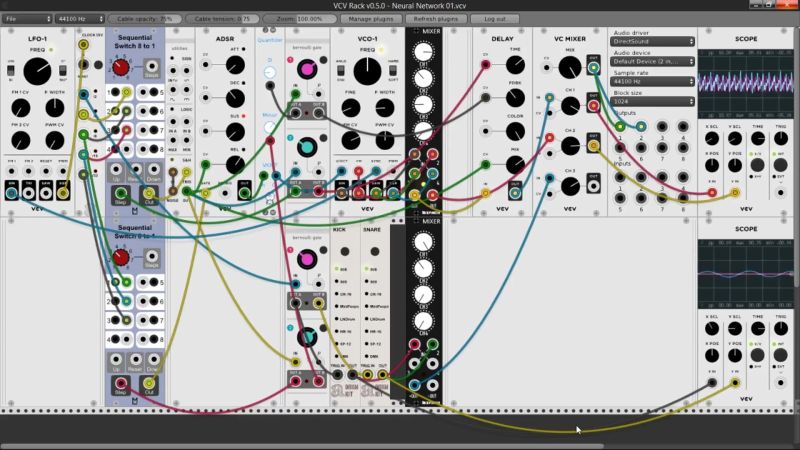Click the upper SCOPE TIME knob
This screenshot has width=800, height=450.
[x=758, y=138]
